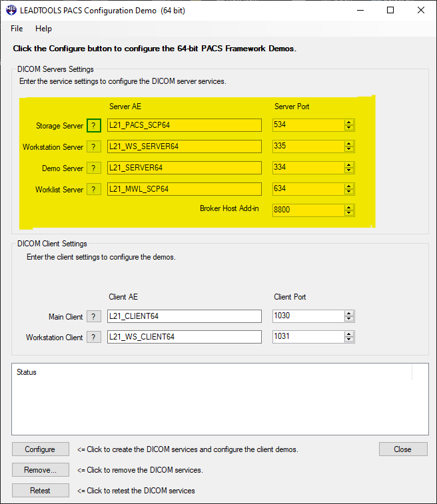Screen dimensions: 437x504
Task: Click into the Worklist Server port value 634
Action: pos(308,188)
